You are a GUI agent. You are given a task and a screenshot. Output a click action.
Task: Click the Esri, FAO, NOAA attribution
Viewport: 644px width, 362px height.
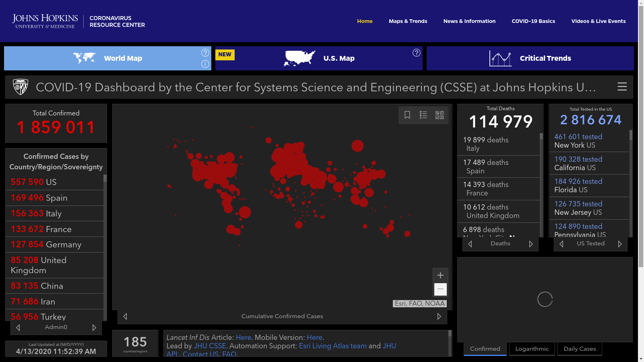pyautogui.click(x=420, y=304)
